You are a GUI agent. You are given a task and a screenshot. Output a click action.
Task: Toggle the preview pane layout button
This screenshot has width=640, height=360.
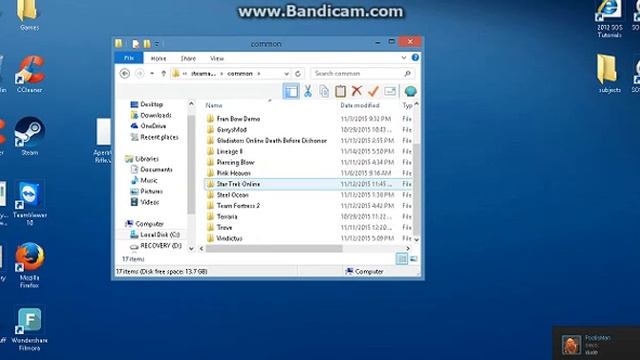[291, 91]
